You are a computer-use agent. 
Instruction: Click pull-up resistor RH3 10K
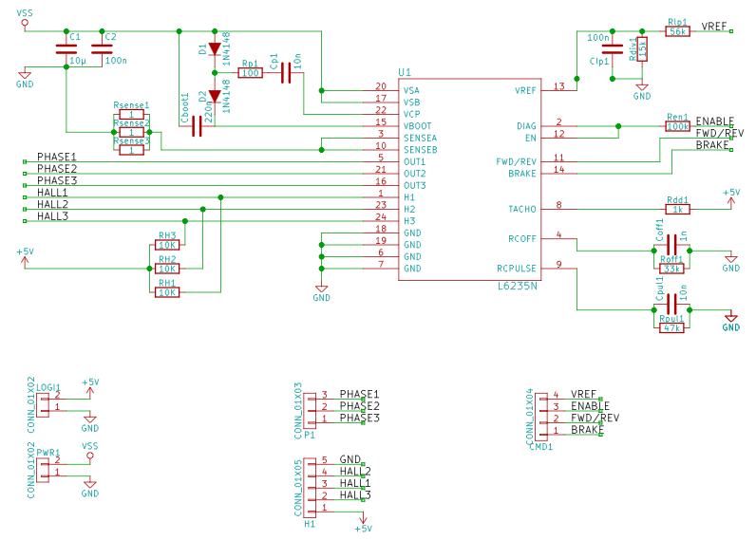click(x=167, y=245)
